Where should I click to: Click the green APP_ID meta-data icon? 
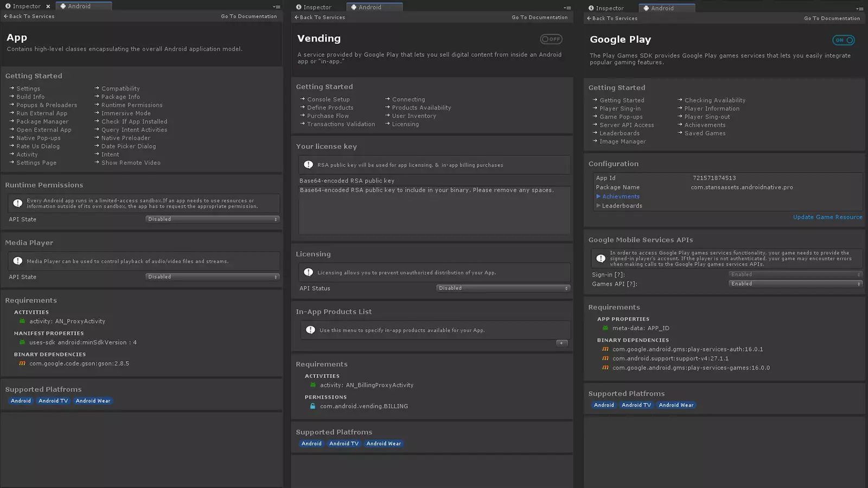coord(605,328)
